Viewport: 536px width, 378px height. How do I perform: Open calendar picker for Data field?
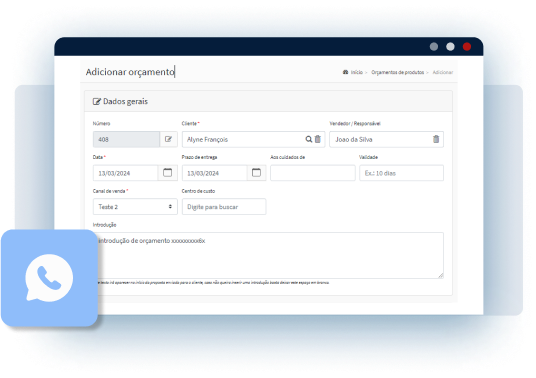(168, 173)
